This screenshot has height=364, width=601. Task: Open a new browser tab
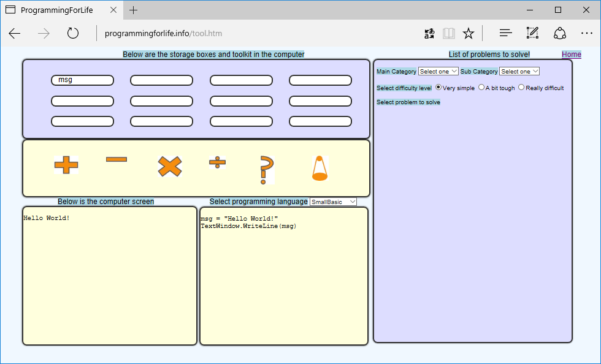point(134,10)
